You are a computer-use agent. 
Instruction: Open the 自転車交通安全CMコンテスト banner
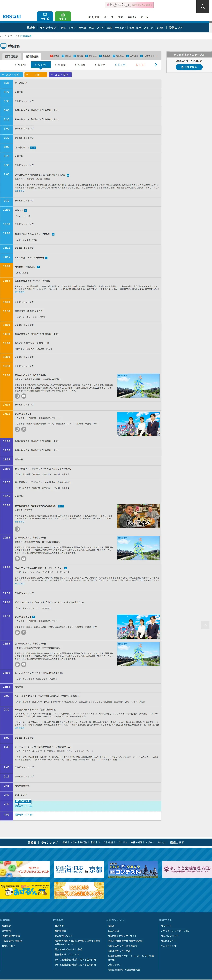coord(133,869)
